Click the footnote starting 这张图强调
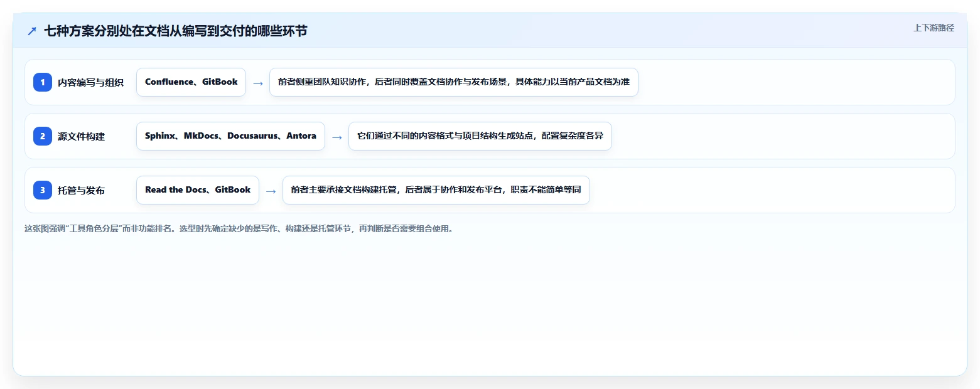Screen dimensions: 980x389 pyautogui.click(x=239, y=228)
